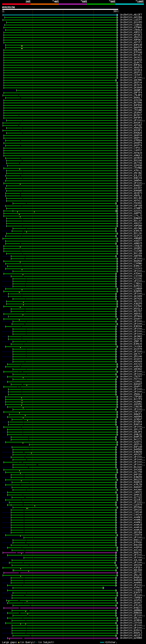Click hit label UniRef100_B7PKQ0
Viewport: 146px width, 644px height.
point(131,542)
